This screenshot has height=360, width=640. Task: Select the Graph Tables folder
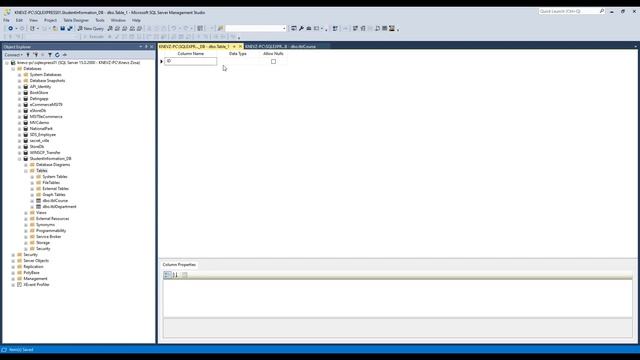tap(54, 195)
